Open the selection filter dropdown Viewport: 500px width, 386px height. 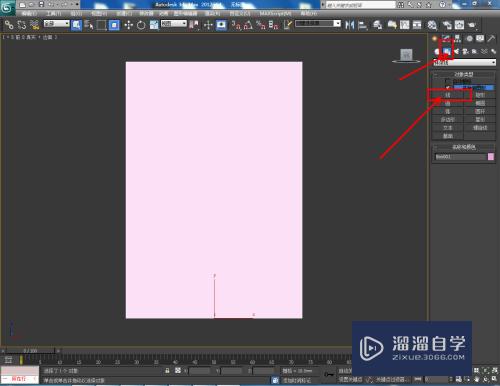pos(57,24)
